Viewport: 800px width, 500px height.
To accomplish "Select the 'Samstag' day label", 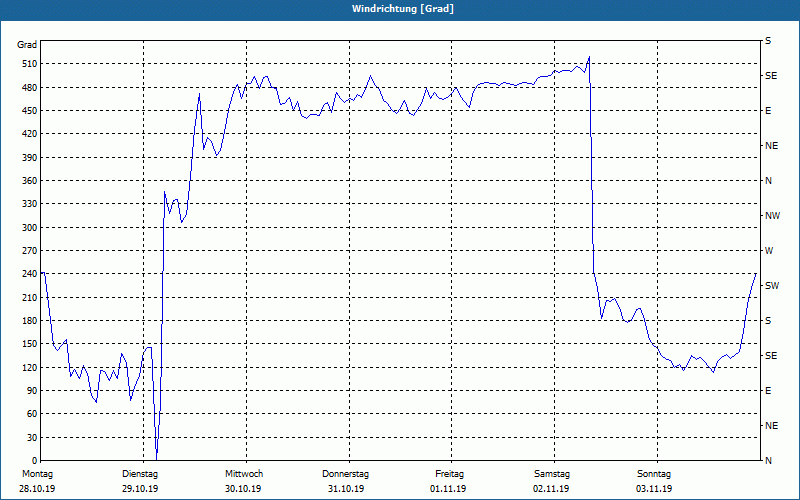I will tap(552, 474).
